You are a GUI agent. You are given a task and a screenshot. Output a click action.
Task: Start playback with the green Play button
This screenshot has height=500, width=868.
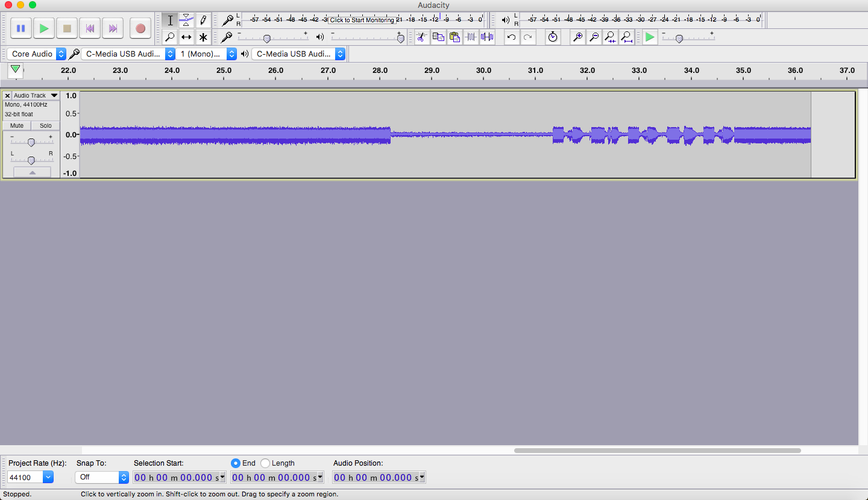coord(44,28)
